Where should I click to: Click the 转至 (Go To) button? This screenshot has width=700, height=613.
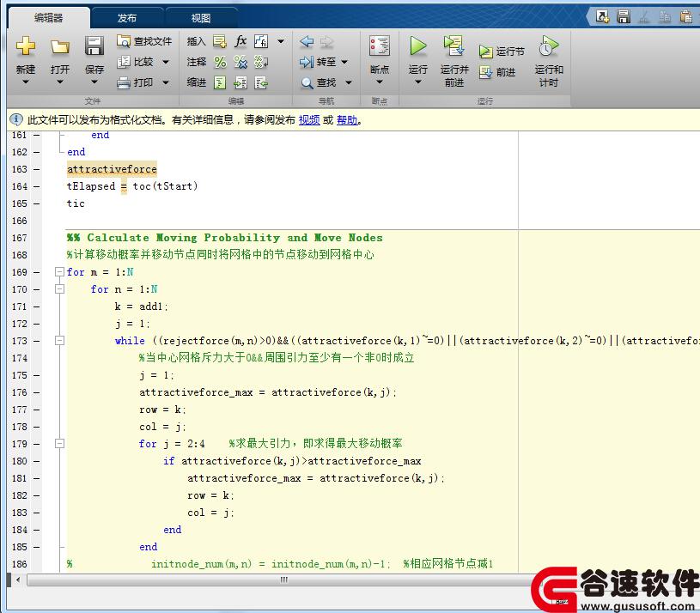pyautogui.click(x=318, y=62)
